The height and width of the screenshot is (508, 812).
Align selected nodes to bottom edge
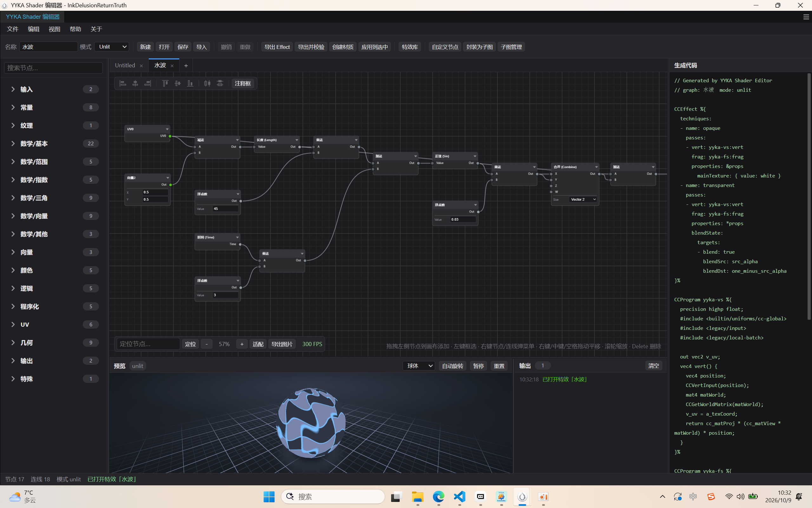(x=190, y=83)
